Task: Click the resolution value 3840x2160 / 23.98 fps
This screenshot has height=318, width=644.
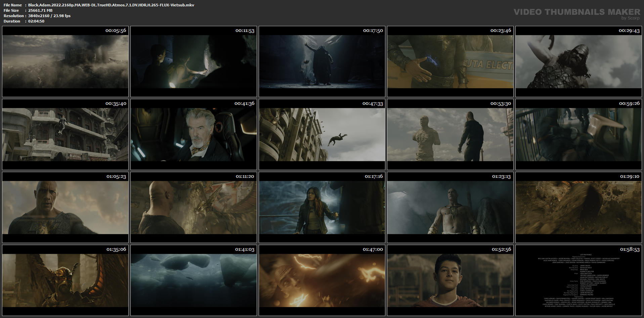Action: point(49,16)
